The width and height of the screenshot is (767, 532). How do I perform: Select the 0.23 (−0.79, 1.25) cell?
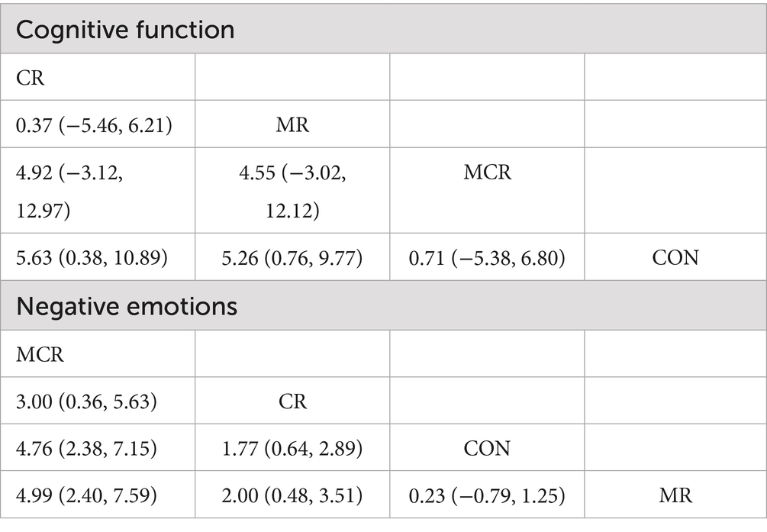coord(487,495)
